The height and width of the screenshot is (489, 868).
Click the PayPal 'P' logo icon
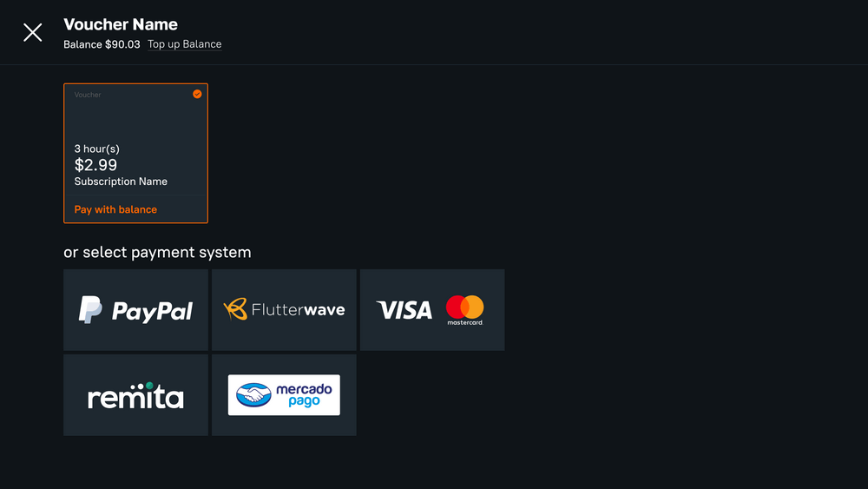coord(91,310)
